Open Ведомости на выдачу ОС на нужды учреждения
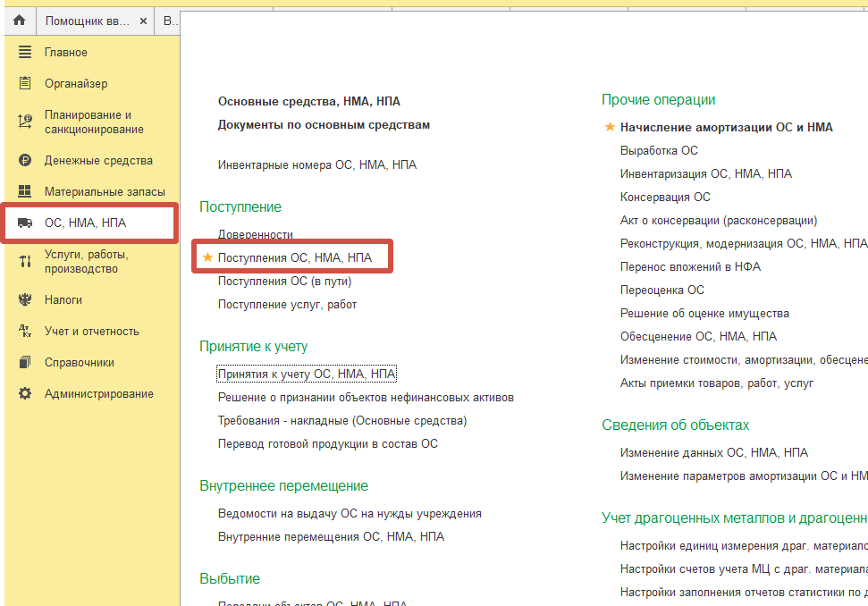The width and height of the screenshot is (868, 606). coord(350,514)
